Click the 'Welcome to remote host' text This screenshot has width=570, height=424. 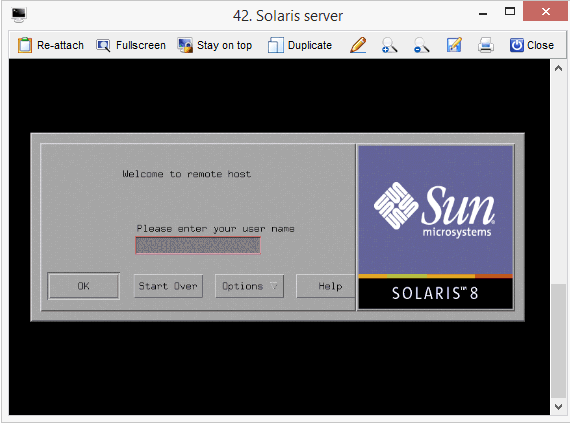pyautogui.click(x=187, y=174)
